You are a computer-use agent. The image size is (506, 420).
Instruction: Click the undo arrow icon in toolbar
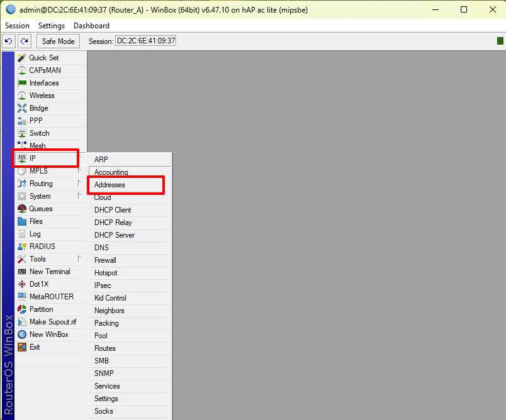pos(9,41)
